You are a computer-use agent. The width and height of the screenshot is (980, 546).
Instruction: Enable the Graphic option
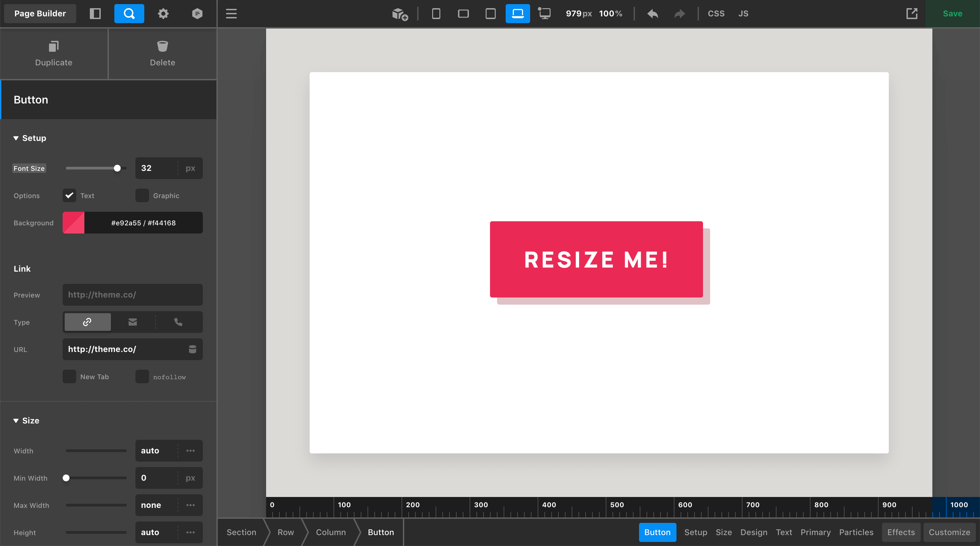pos(142,196)
